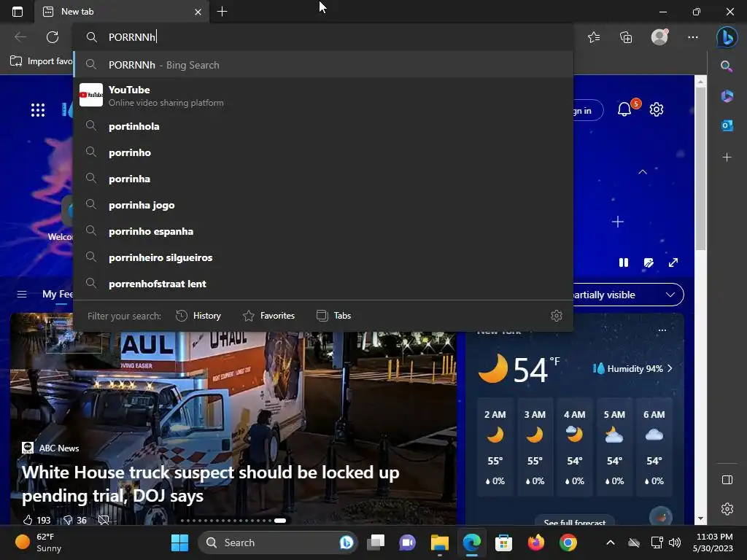
Task: Select PORRNNh Bing Search suggestion
Action: click(x=323, y=65)
